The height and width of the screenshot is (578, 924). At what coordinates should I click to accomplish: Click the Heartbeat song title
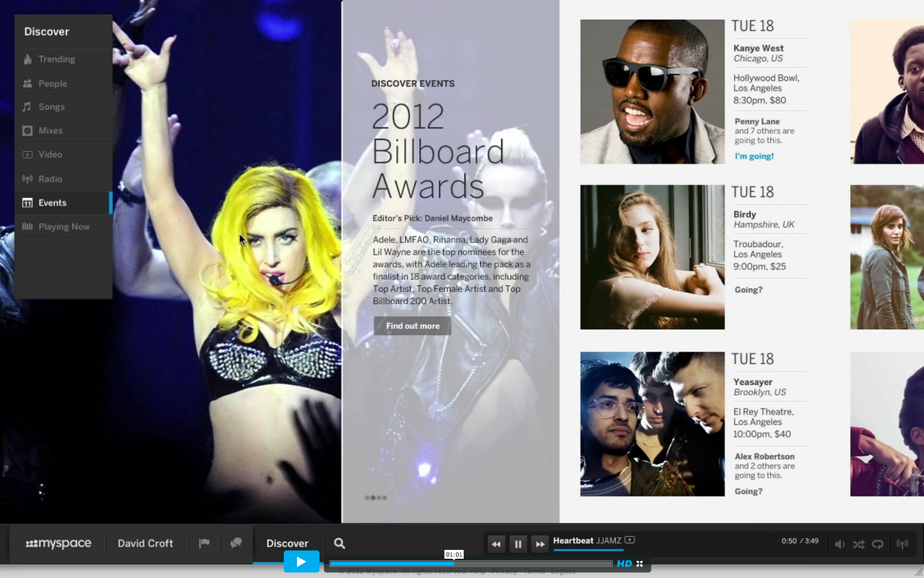[573, 541]
